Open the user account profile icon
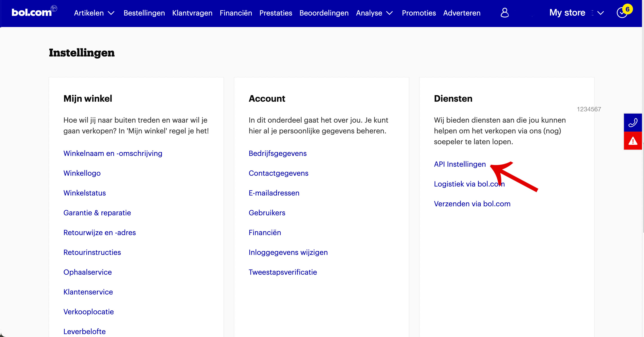This screenshot has width=644, height=337. click(505, 13)
